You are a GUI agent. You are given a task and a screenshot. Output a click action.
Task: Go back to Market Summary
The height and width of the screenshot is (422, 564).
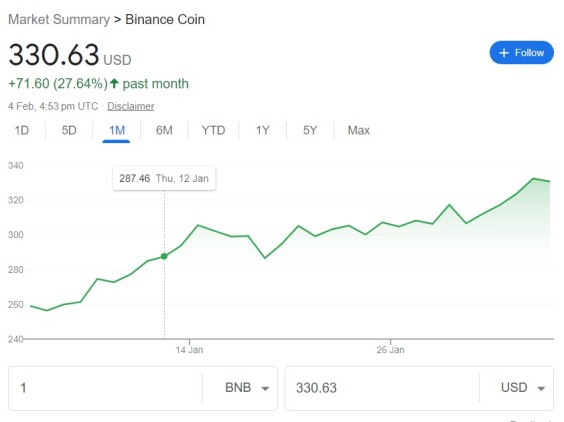(x=59, y=19)
